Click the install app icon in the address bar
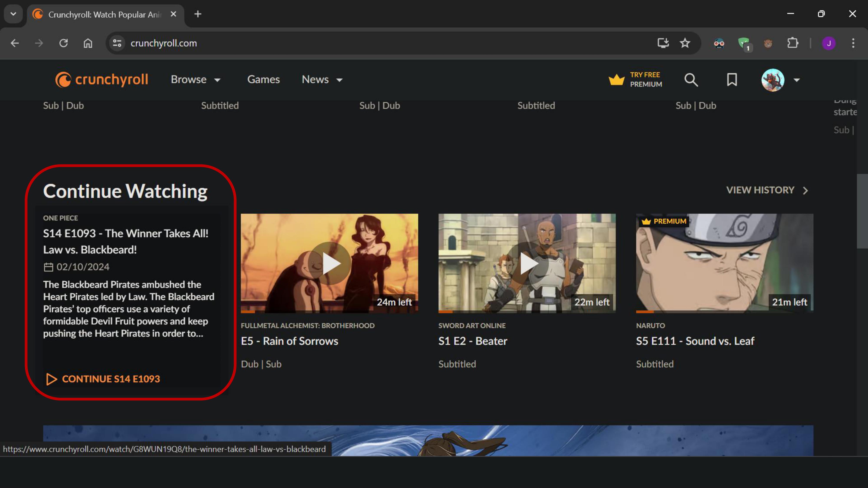Screen dimensions: 868x488 663,43
